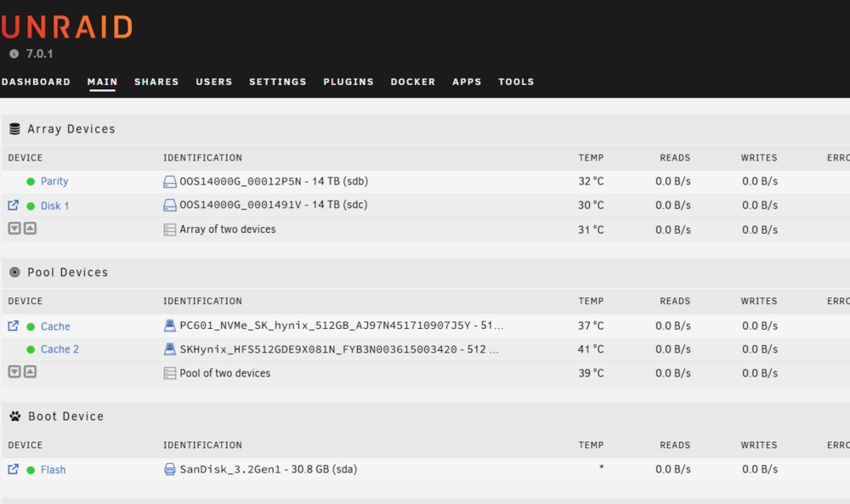Screen dimensions: 850x504
Task: Click the Cache 2 NVMe drive icon
Action: click(170, 349)
